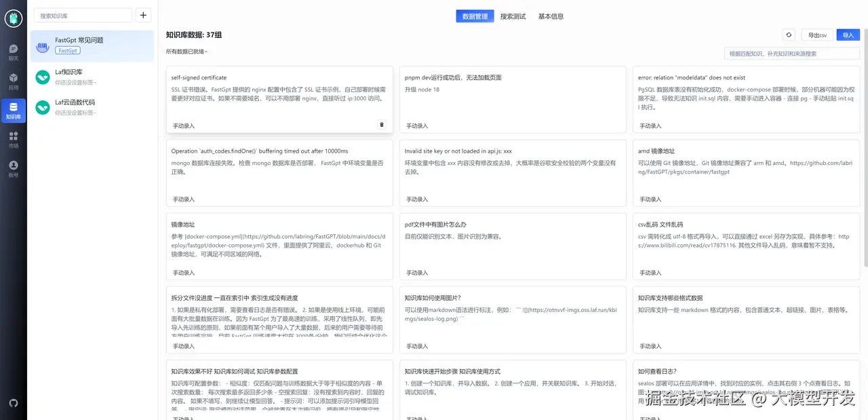Click the Laf云函数代码 avatar icon
The image size is (868, 420).
click(43, 107)
